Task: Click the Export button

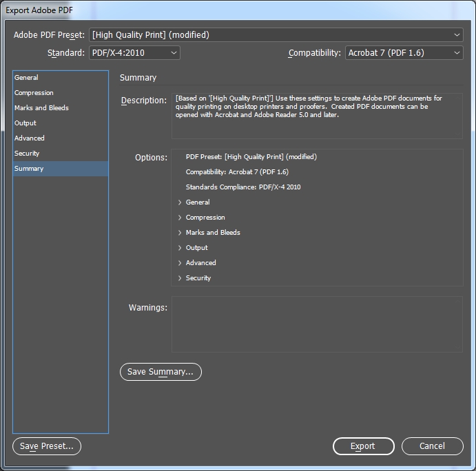Action: click(364, 446)
